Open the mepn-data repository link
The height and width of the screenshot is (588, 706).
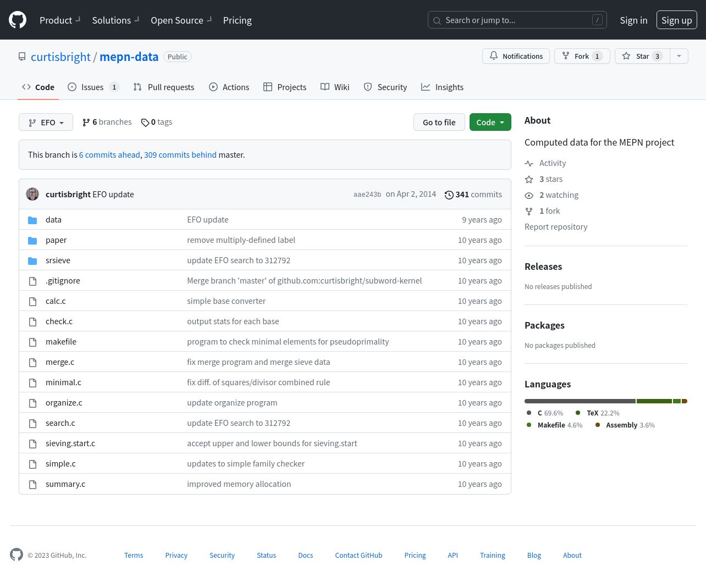tap(129, 57)
